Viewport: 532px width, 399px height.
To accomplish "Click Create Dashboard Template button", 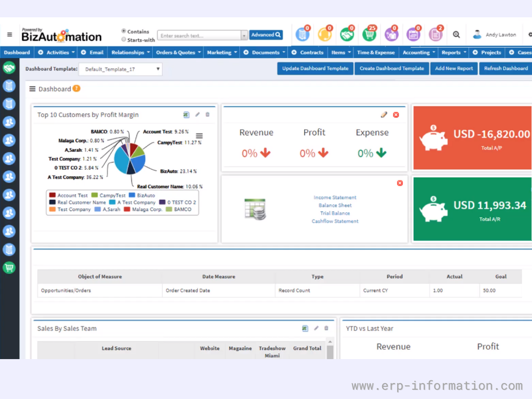I will 392,69.
